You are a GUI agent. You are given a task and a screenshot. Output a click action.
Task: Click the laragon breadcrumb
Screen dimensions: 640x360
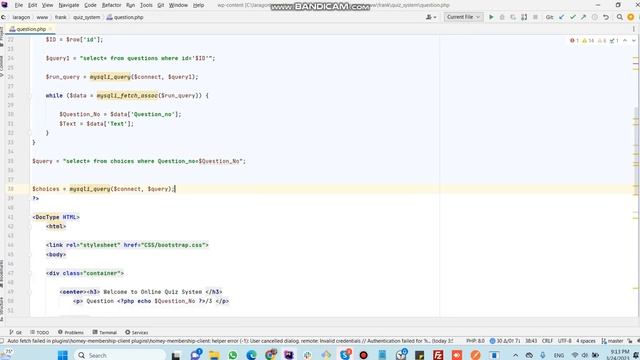pyautogui.click(x=21, y=18)
